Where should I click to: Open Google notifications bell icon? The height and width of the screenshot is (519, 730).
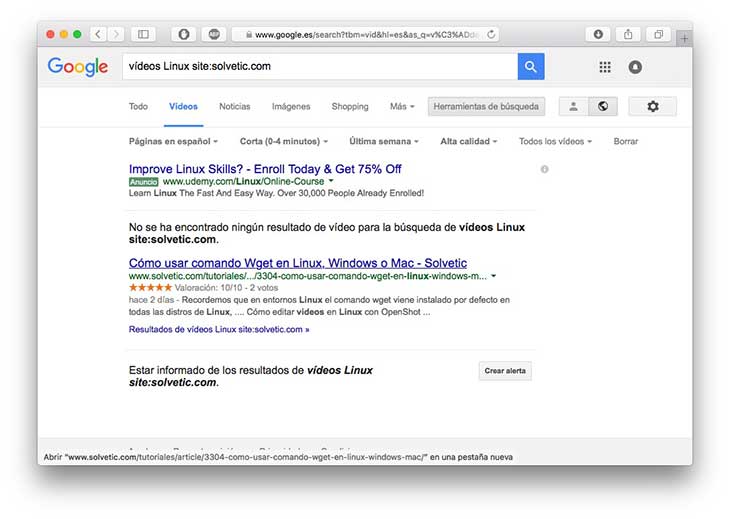click(x=635, y=67)
